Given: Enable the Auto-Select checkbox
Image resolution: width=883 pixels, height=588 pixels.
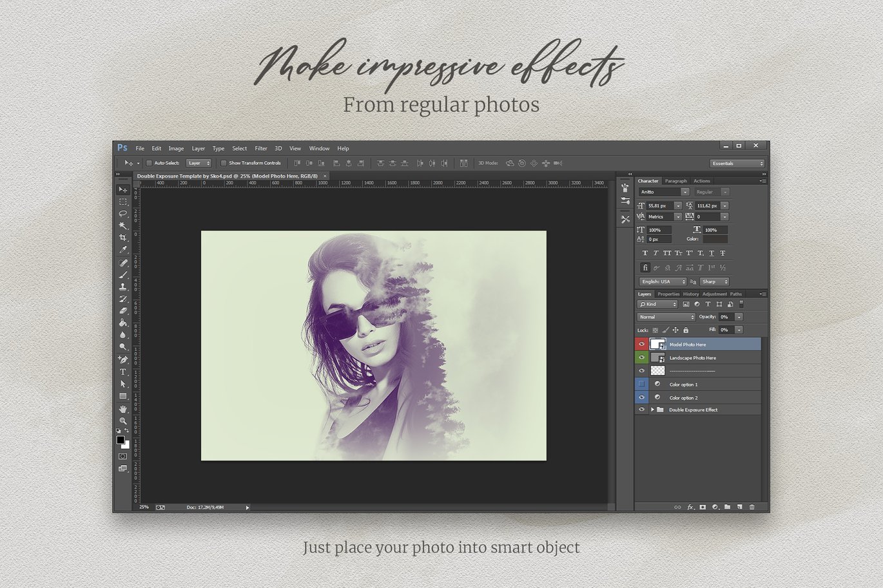Looking at the screenshot, I should click(x=149, y=163).
